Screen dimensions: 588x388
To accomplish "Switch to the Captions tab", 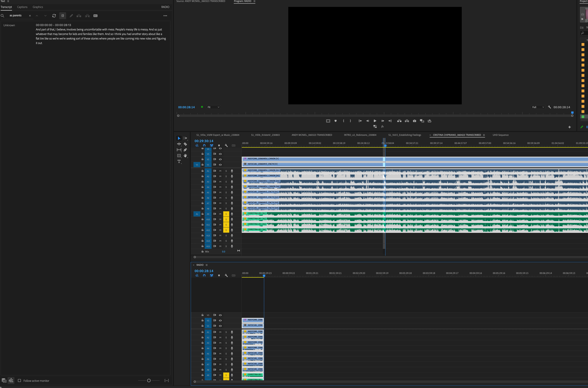I will pyautogui.click(x=22, y=7).
